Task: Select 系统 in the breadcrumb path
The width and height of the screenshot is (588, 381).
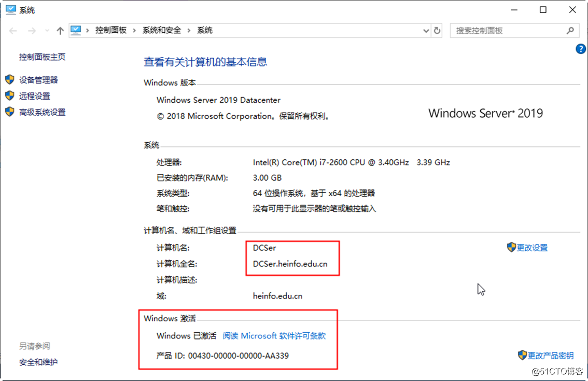Action: (205, 31)
